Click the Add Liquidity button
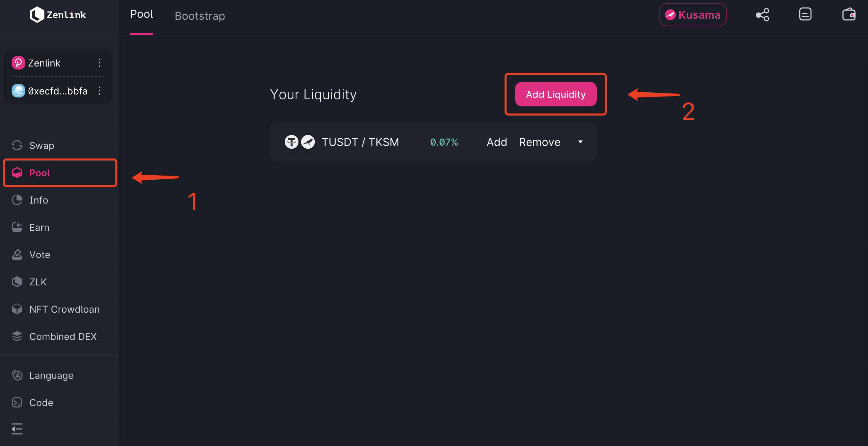Image resolution: width=868 pixels, height=446 pixels. point(556,94)
